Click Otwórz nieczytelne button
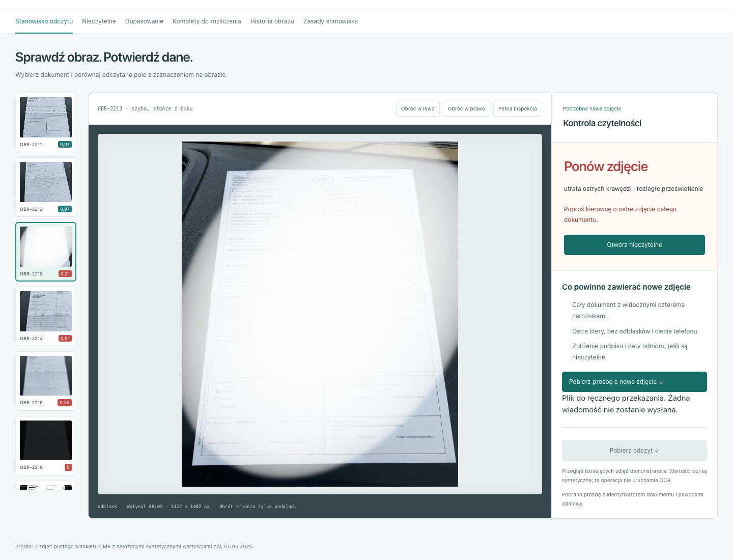The image size is (733, 560). coord(634,245)
